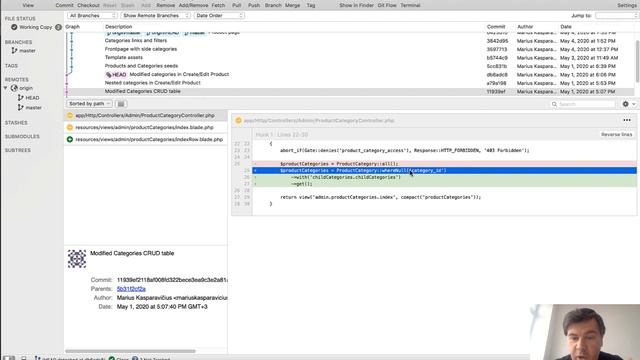Select the 'Frontpage with side categories' commit
This screenshot has height=360, width=640.
pyautogui.click(x=351, y=49)
